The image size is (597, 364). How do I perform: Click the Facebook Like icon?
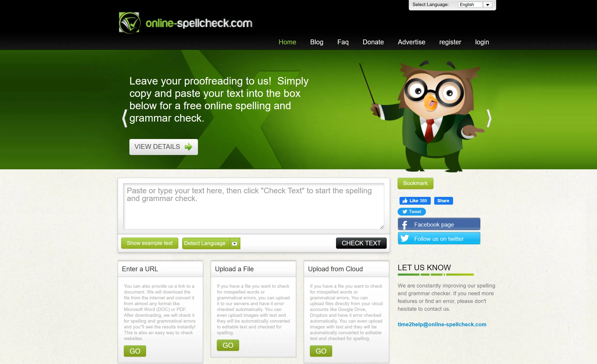click(x=406, y=200)
